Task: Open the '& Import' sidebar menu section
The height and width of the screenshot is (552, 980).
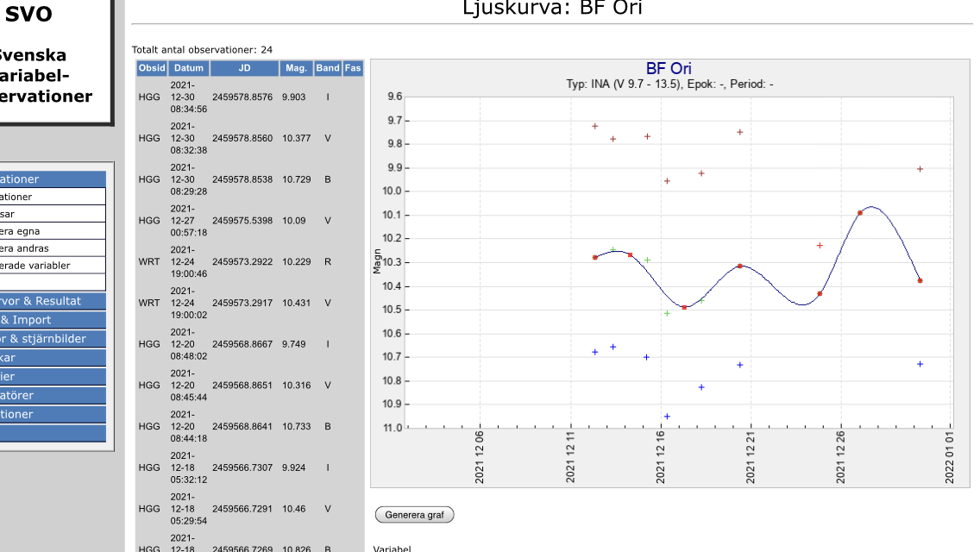Action: (x=52, y=320)
